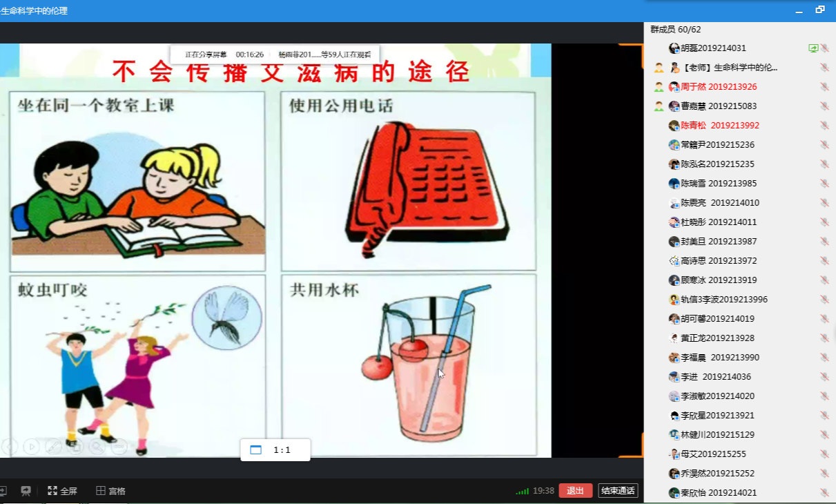Click the presenter board icon in bottom toolbar

click(26, 491)
